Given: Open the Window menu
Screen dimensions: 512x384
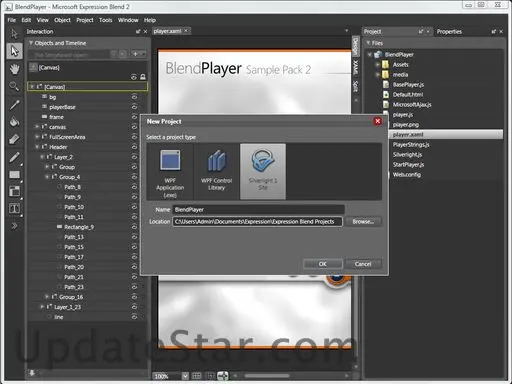Looking at the screenshot, I should click(128, 20).
